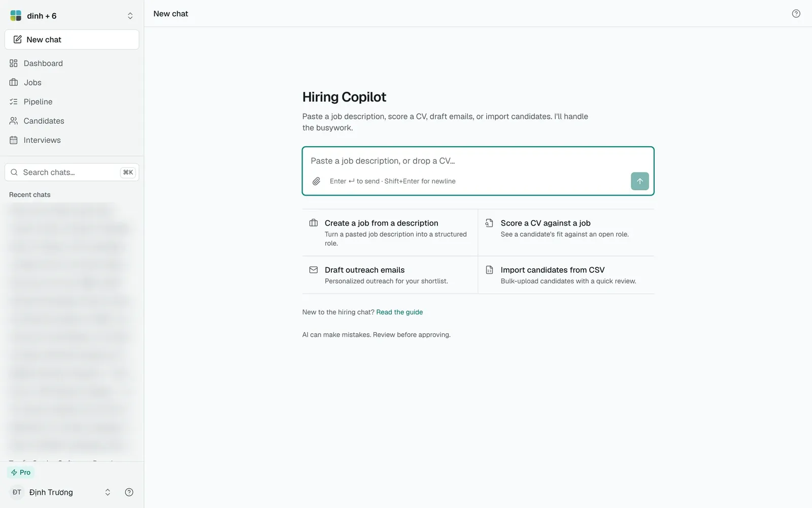
Task: Go to the Pipeline view
Action: 72,102
